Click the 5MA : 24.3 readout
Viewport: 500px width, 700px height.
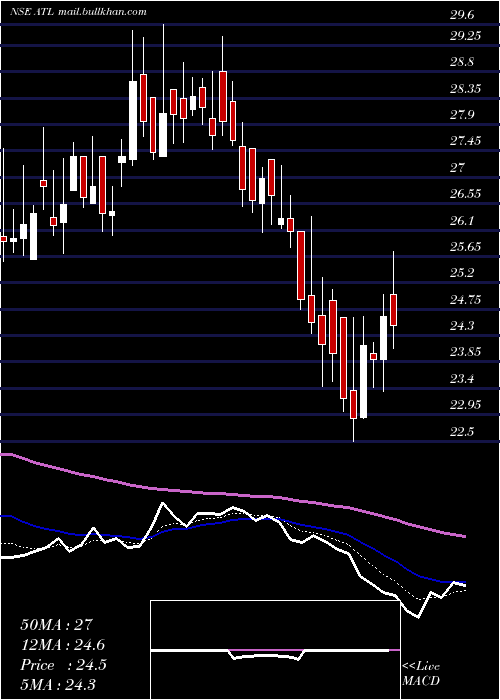(x=60, y=684)
